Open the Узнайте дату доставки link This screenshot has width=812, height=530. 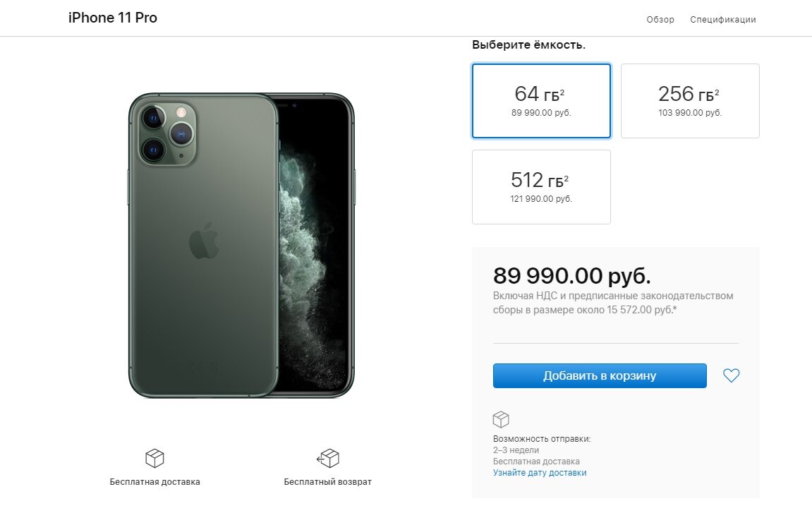click(540, 473)
